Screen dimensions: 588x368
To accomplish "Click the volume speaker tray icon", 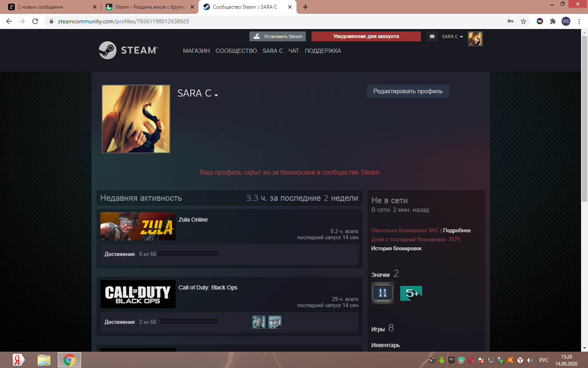I will (530, 360).
